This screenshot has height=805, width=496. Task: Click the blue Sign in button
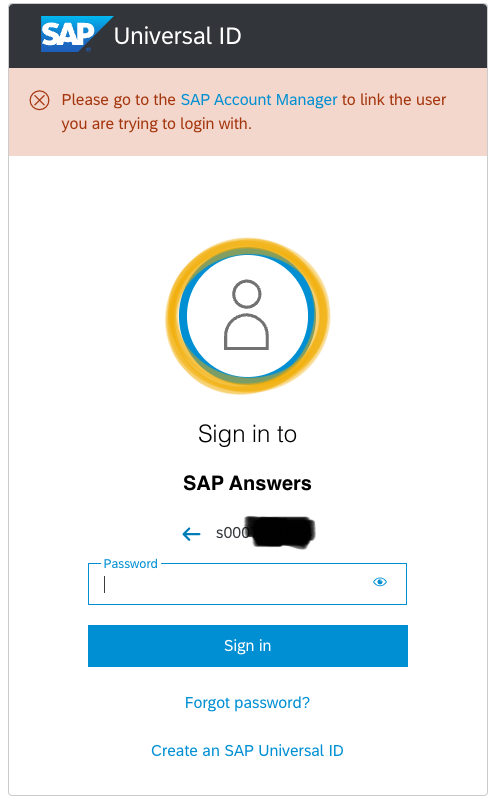[247, 645]
